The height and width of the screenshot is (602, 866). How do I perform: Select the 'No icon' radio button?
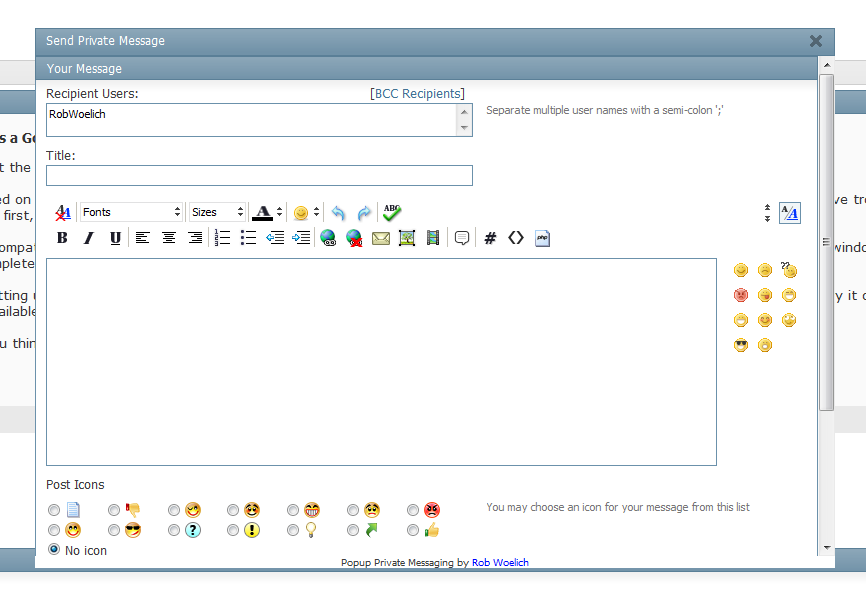coord(54,549)
